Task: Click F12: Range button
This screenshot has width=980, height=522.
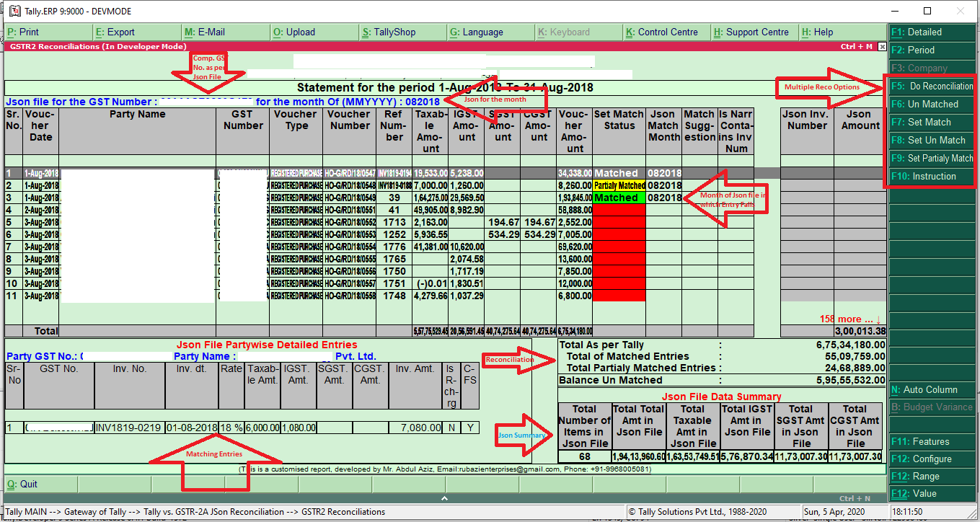Action: click(932, 477)
